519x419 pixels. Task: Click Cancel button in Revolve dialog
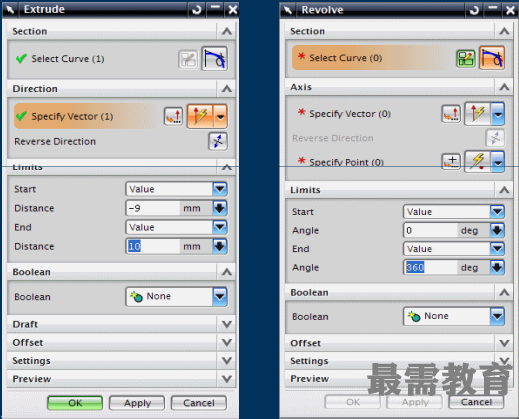476,402
